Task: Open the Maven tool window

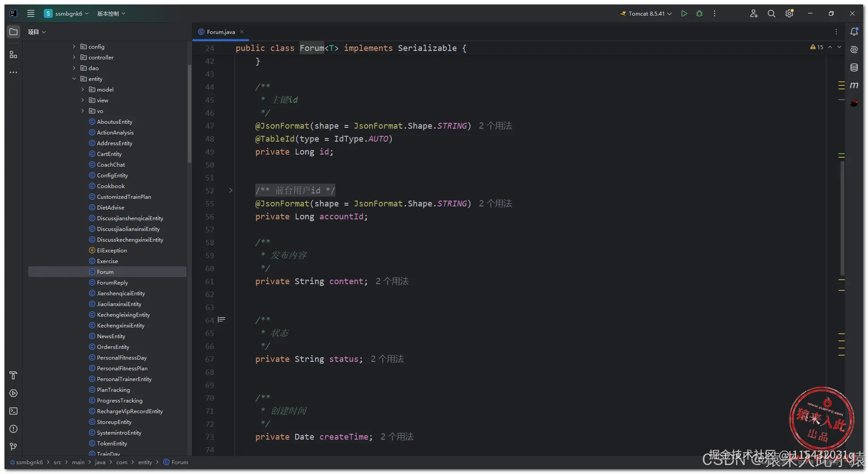Action: (x=854, y=85)
